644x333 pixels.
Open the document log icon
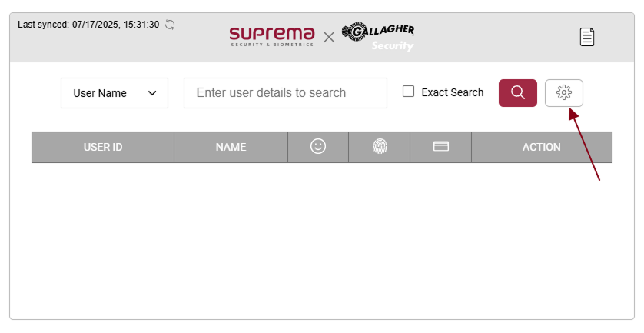[587, 36]
